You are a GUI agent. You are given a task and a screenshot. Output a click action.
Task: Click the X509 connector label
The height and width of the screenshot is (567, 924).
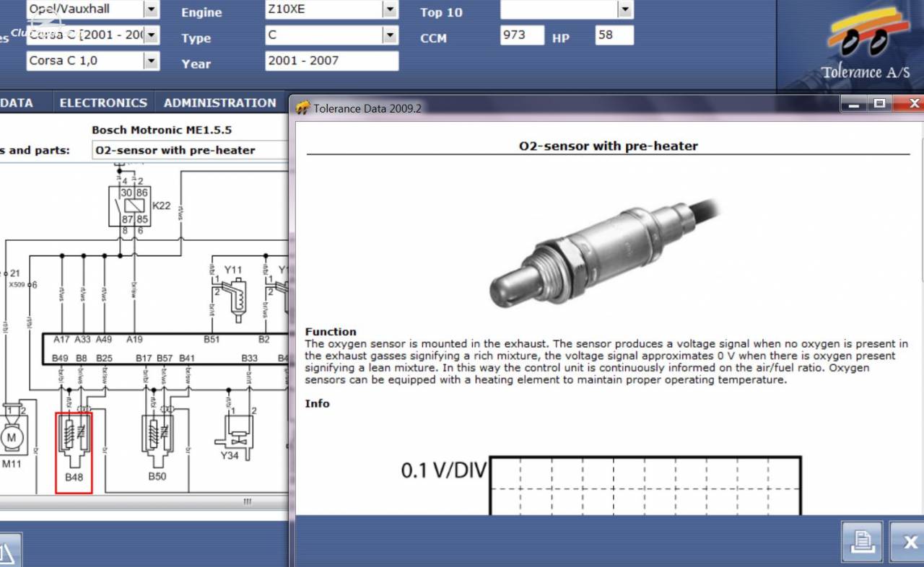(16, 285)
